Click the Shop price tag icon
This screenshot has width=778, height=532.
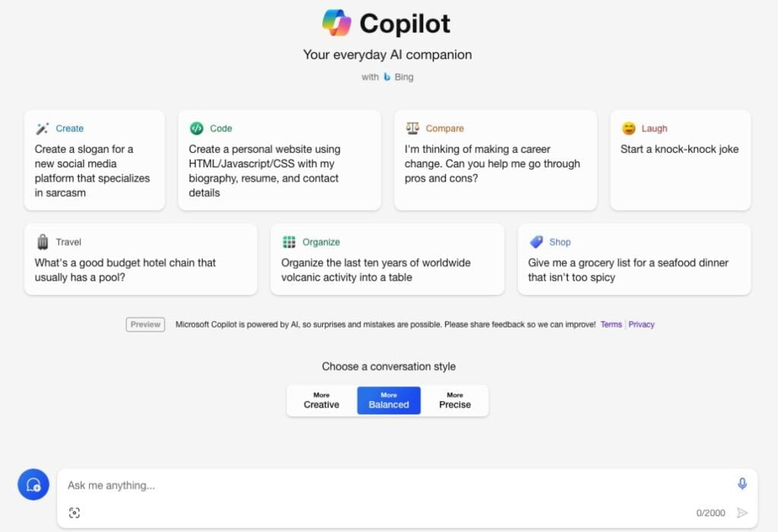[x=536, y=242]
